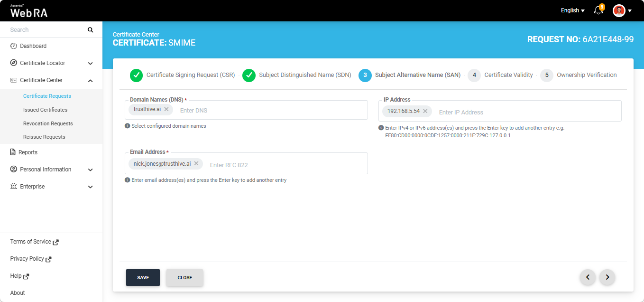Click the Enterprise building icon
Screen dimensions: 644x302
pyautogui.click(x=14, y=187)
